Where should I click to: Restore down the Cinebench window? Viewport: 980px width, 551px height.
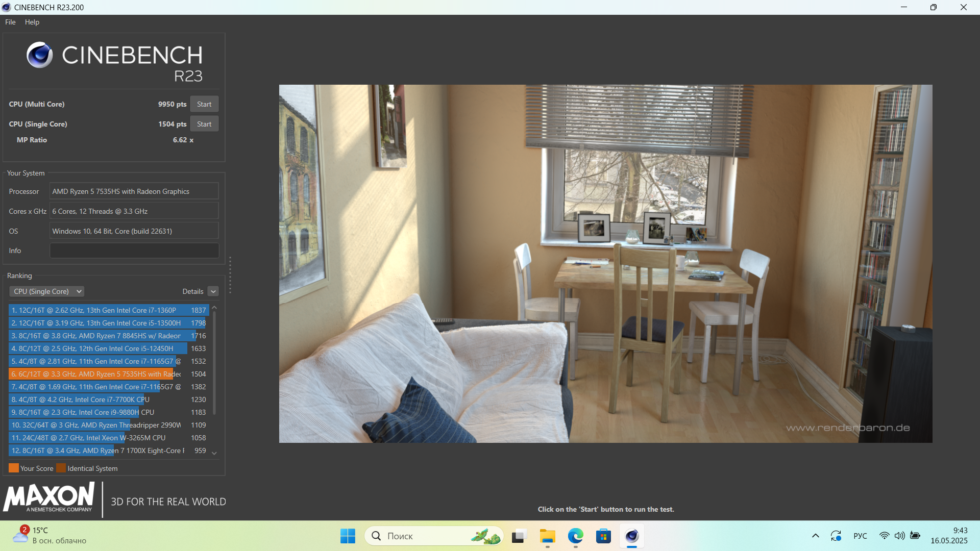tap(934, 7)
